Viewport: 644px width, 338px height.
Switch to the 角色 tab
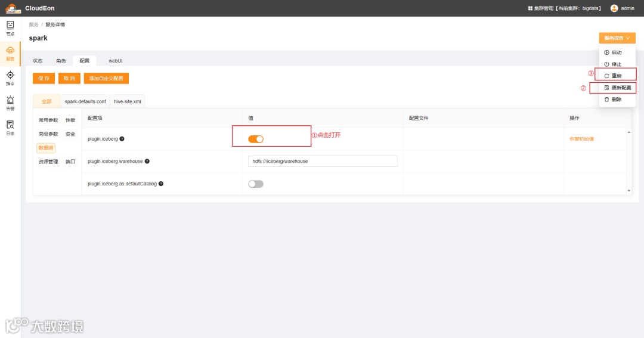(x=61, y=61)
